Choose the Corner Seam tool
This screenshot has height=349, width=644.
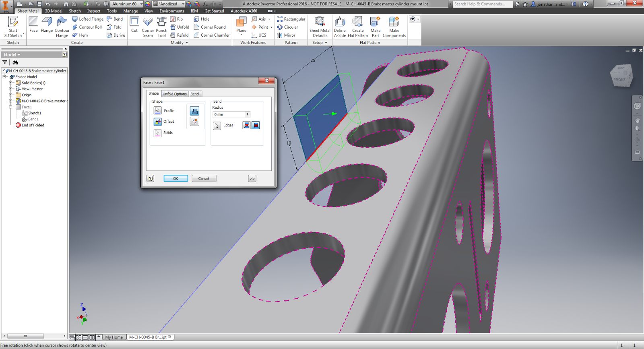point(148,27)
